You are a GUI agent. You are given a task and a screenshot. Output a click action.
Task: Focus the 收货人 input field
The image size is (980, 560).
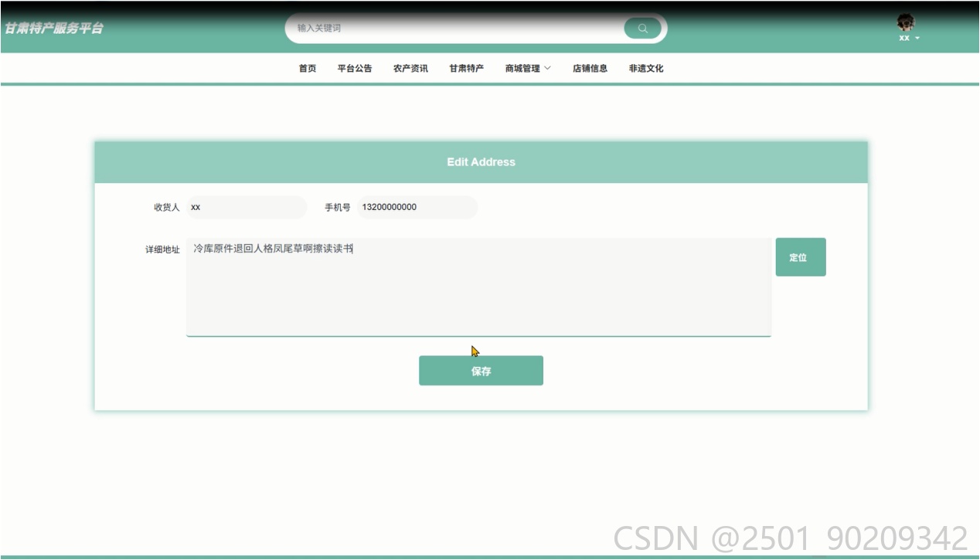tap(247, 207)
